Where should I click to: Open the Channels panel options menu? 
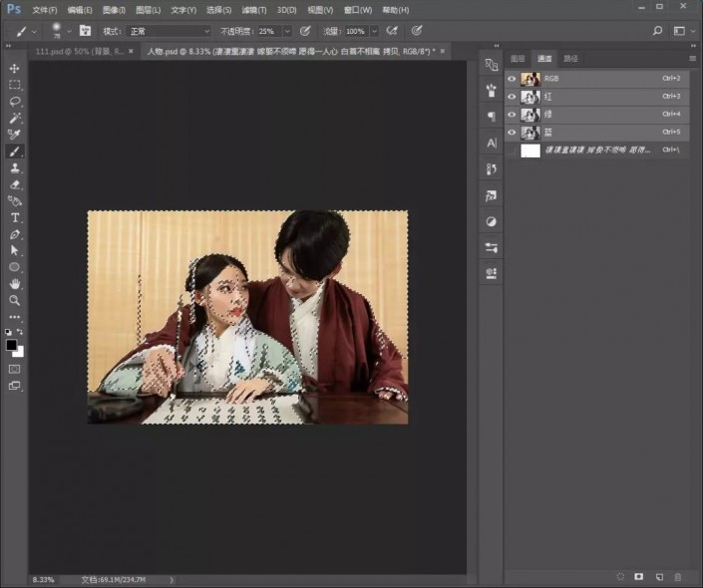(693, 58)
